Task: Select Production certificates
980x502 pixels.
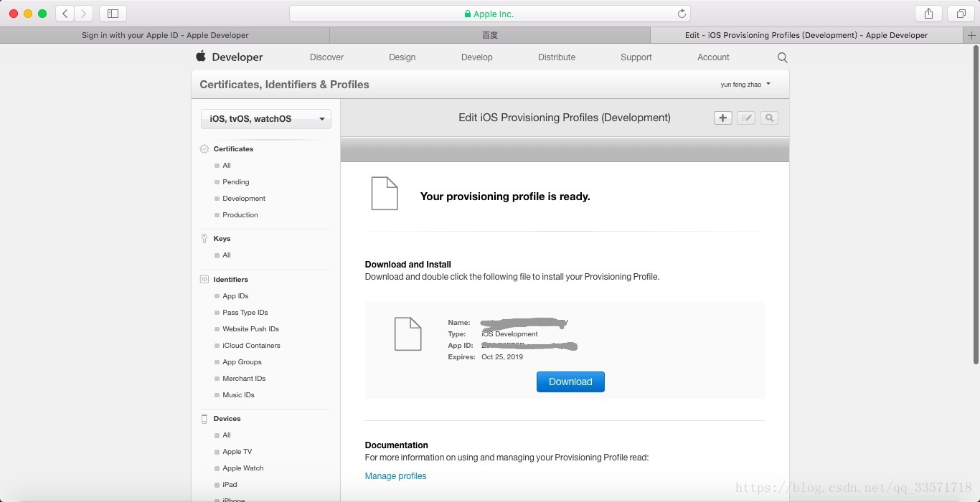Action: coord(240,215)
